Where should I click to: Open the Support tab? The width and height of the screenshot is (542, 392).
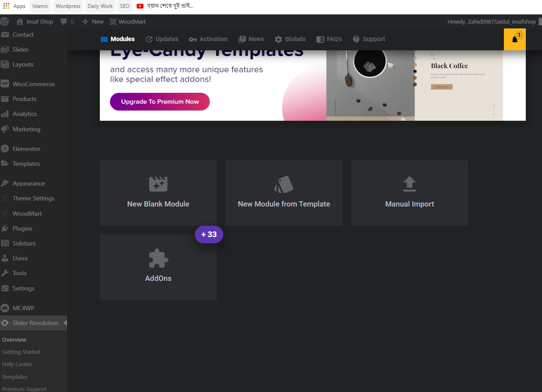pos(369,39)
